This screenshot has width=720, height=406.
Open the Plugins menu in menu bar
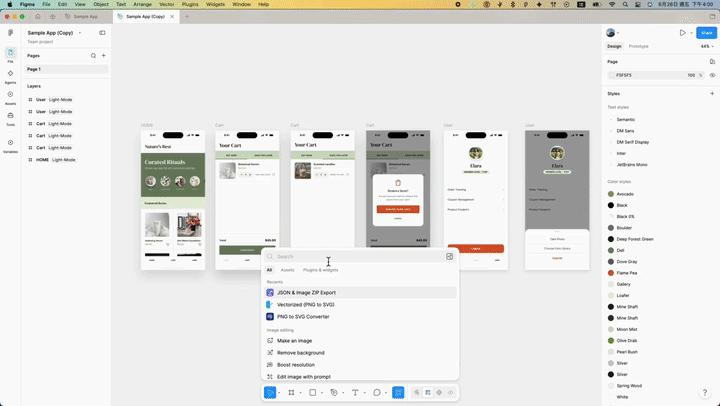190,4
